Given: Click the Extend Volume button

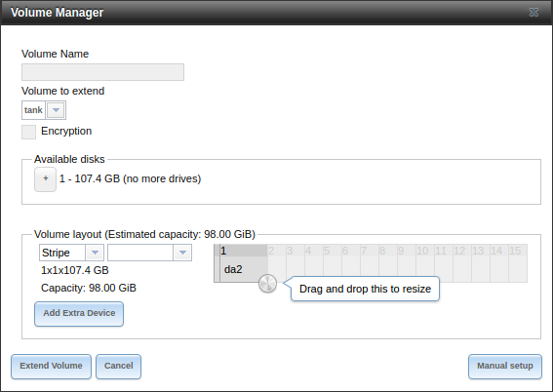Looking at the screenshot, I should (x=51, y=367).
